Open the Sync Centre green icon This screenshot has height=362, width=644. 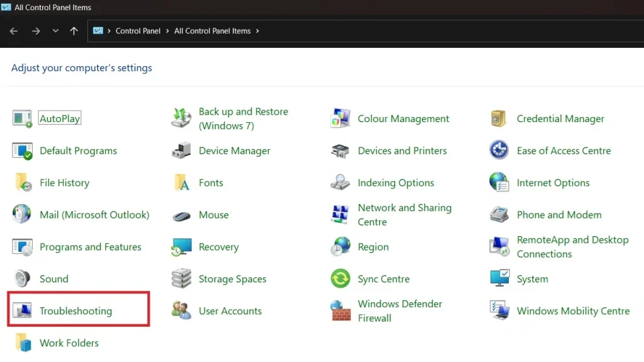point(340,278)
